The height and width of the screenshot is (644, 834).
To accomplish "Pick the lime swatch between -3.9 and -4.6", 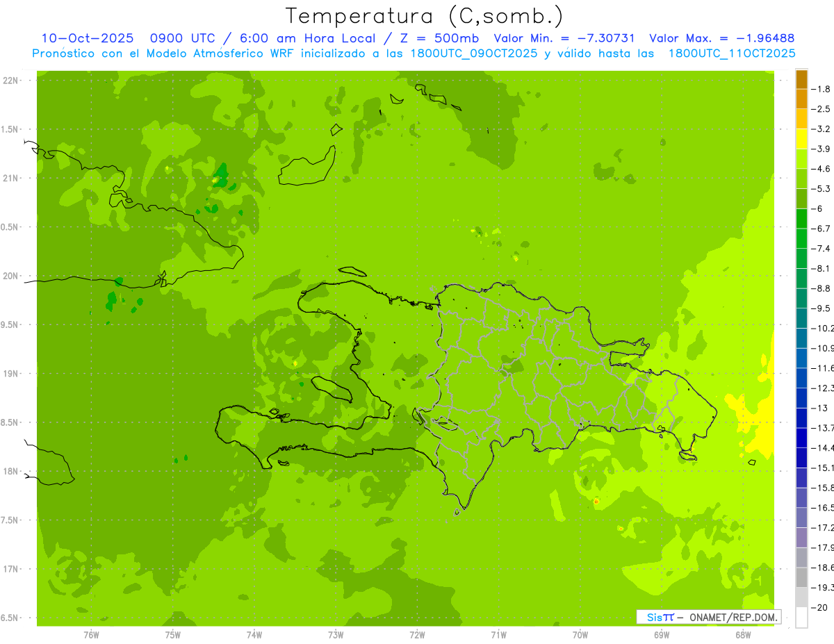I will click(801, 159).
